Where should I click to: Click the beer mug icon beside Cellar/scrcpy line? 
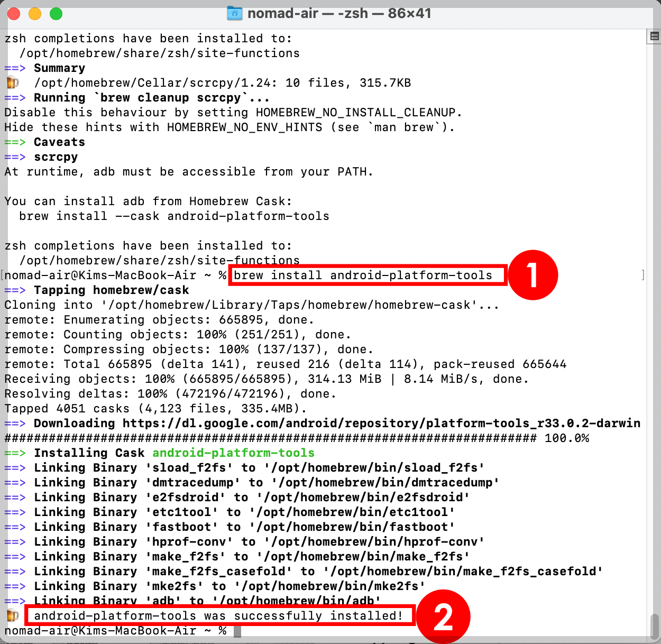click(x=12, y=82)
